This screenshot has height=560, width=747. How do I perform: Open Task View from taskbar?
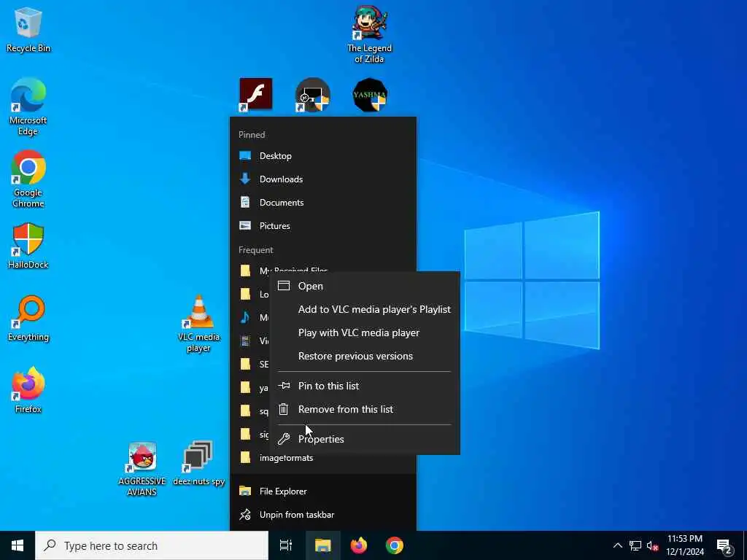click(x=286, y=545)
